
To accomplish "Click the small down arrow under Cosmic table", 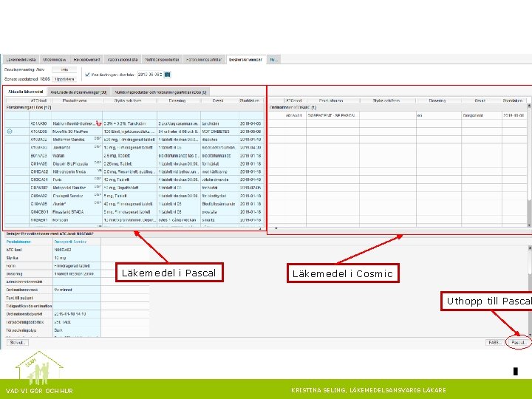I will [x=276, y=228].
